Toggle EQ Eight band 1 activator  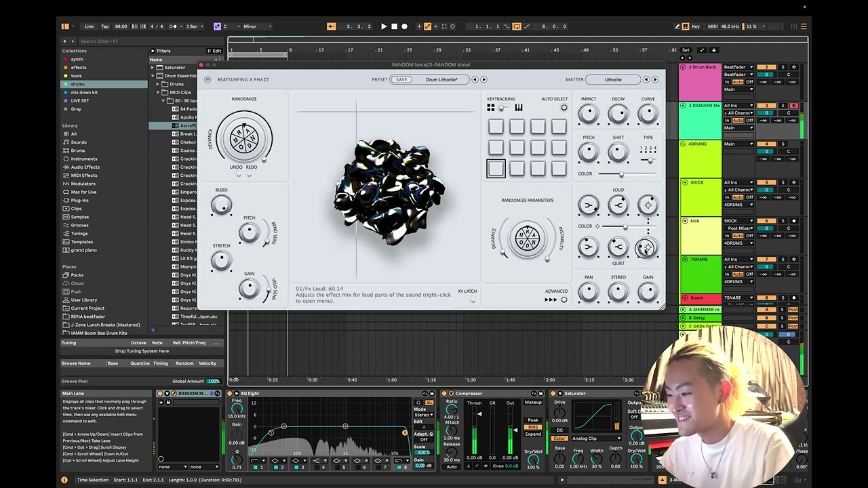tap(255, 467)
